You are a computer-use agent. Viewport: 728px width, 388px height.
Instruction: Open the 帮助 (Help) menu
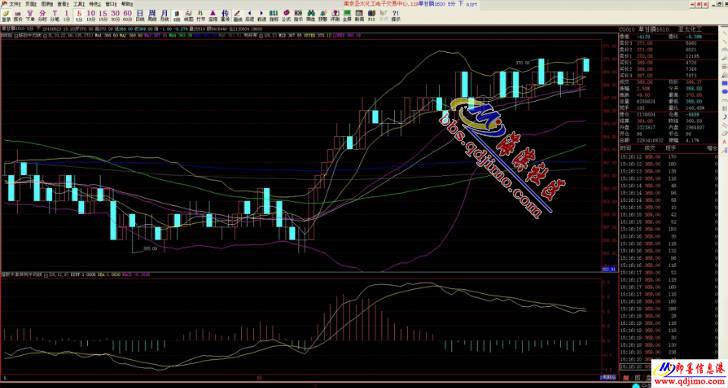click(x=127, y=4)
